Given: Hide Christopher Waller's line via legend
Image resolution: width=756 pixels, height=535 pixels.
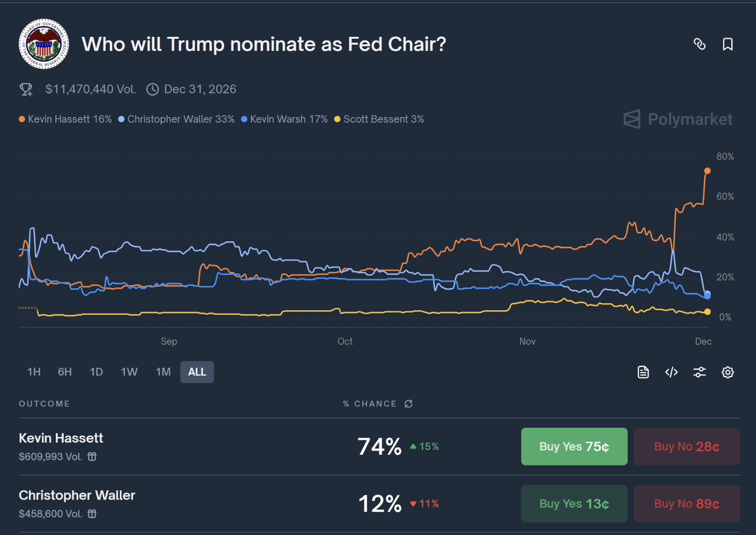Looking at the screenshot, I should [x=176, y=119].
